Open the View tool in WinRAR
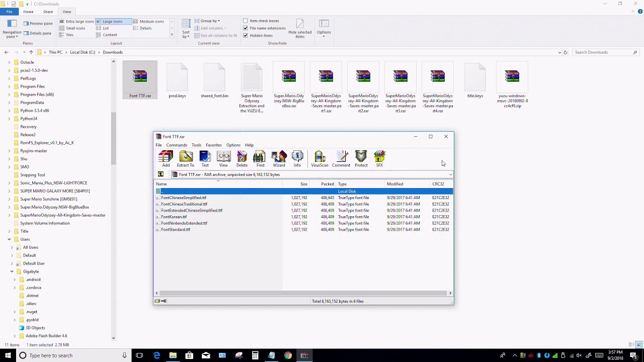The width and height of the screenshot is (644, 362). click(x=223, y=159)
